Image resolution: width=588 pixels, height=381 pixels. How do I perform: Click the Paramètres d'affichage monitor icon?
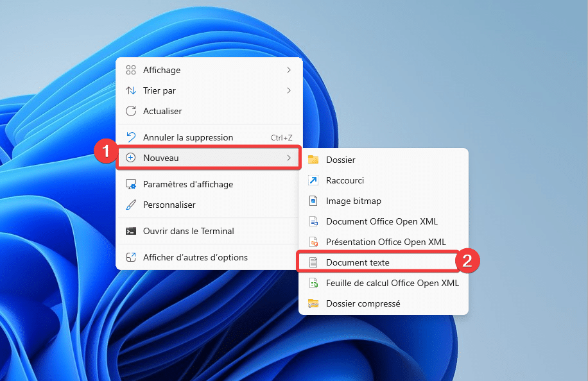(131, 184)
